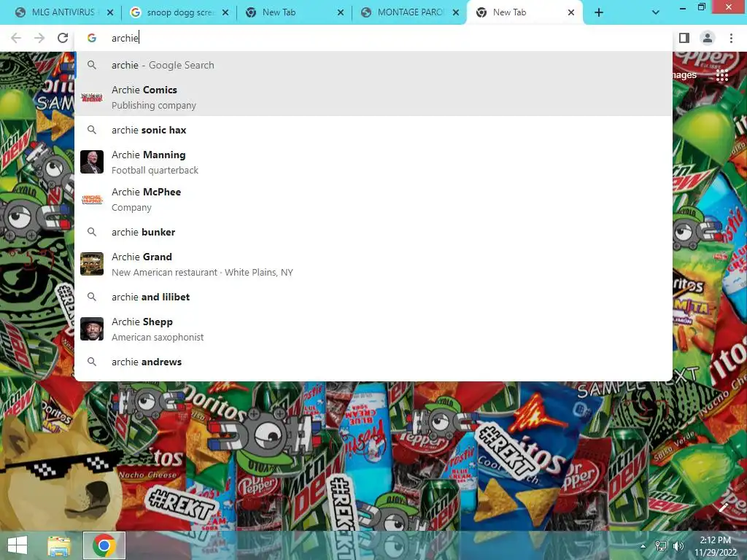Choose the Archie Shepp suggestion
The image size is (747, 560).
(373, 329)
